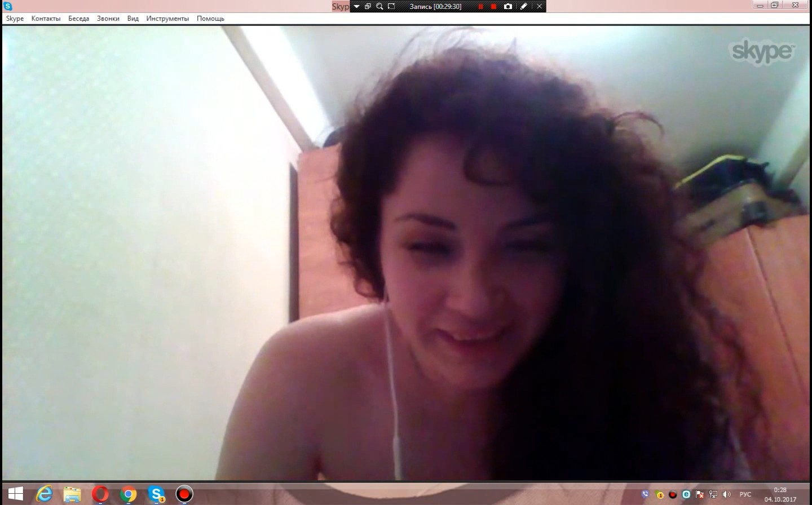Click the red recorder tray icon
Screen dimensions: 812x505
[x=673, y=494]
